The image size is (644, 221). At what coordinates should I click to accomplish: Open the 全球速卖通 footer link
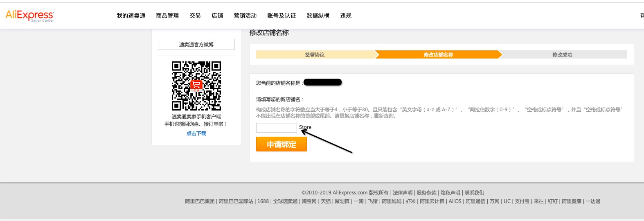pyautogui.click(x=285, y=201)
